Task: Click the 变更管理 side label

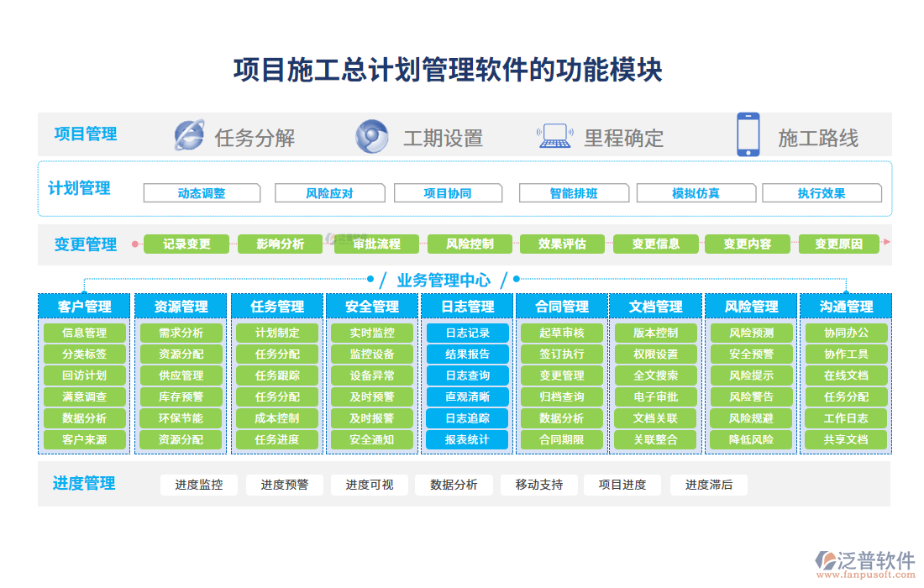Action: click(85, 244)
